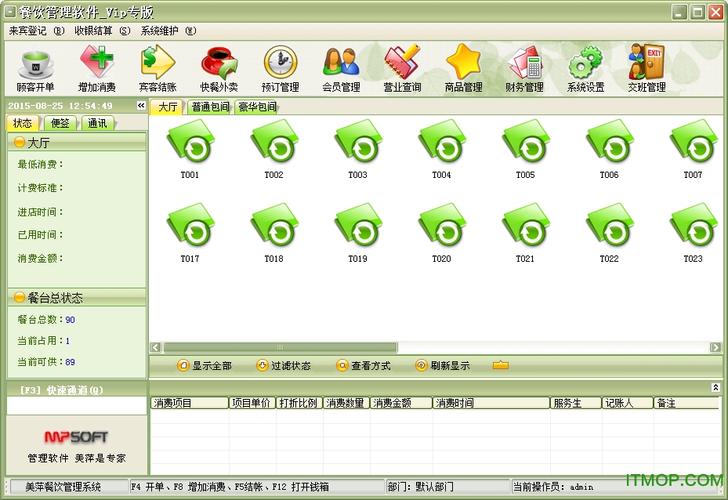Sort by 消费金额 column header
The width and height of the screenshot is (728, 500).
(x=401, y=403)
